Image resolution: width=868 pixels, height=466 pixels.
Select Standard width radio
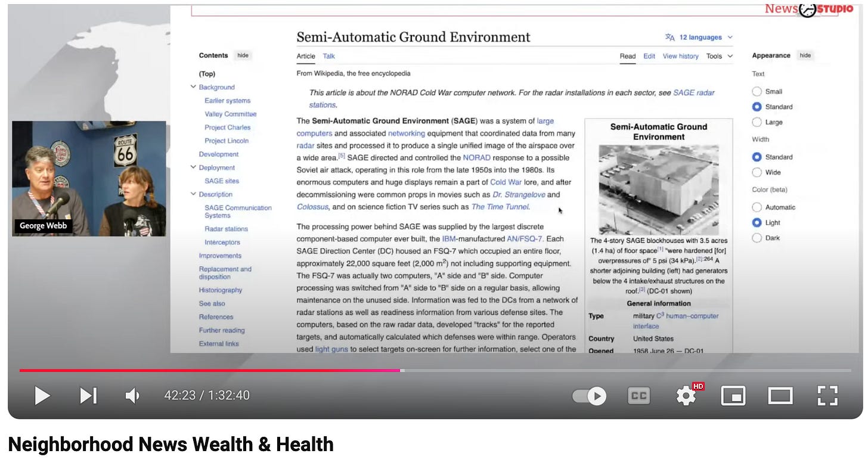pos(757,157)
